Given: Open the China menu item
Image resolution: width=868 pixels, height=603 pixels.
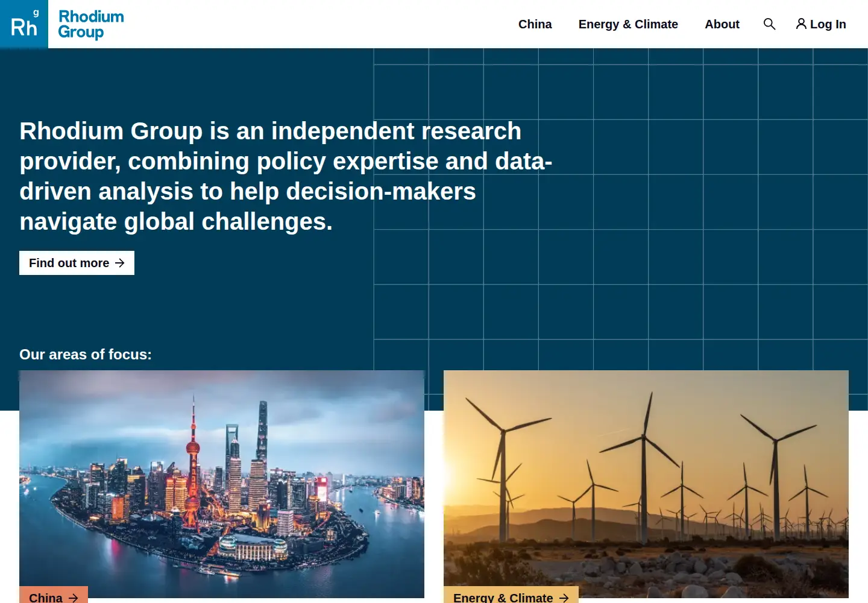Looking at the screenshot, I should click(535, 24).
